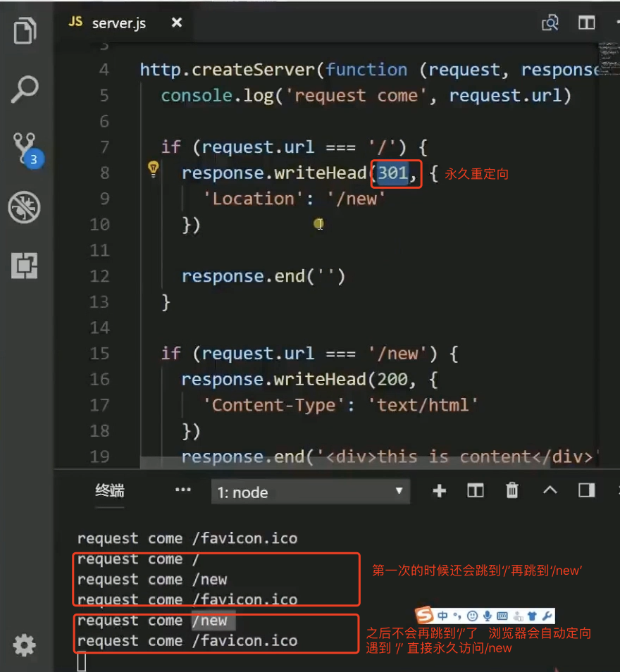This screenshot has width=620, height=672.
Task: Close the server.js tab
Action: [177, 23]
